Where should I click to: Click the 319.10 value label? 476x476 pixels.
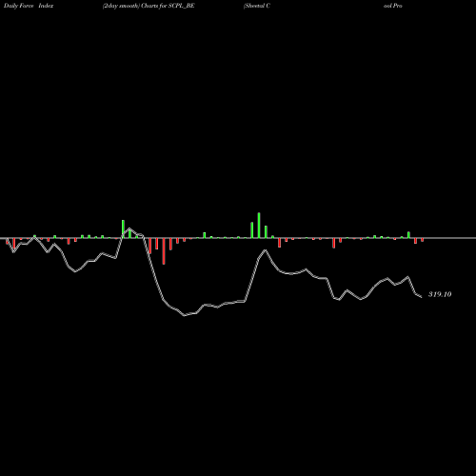tap(440, 294)
